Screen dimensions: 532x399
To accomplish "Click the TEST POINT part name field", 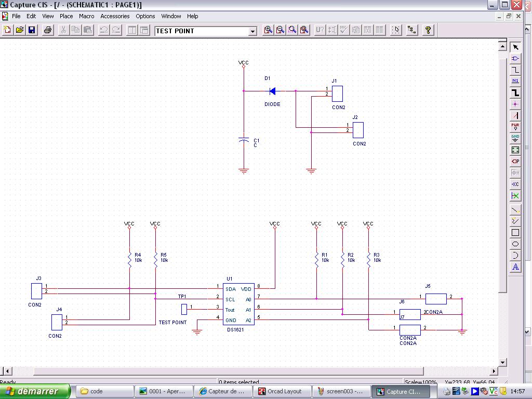I will [x=202, y=31].
